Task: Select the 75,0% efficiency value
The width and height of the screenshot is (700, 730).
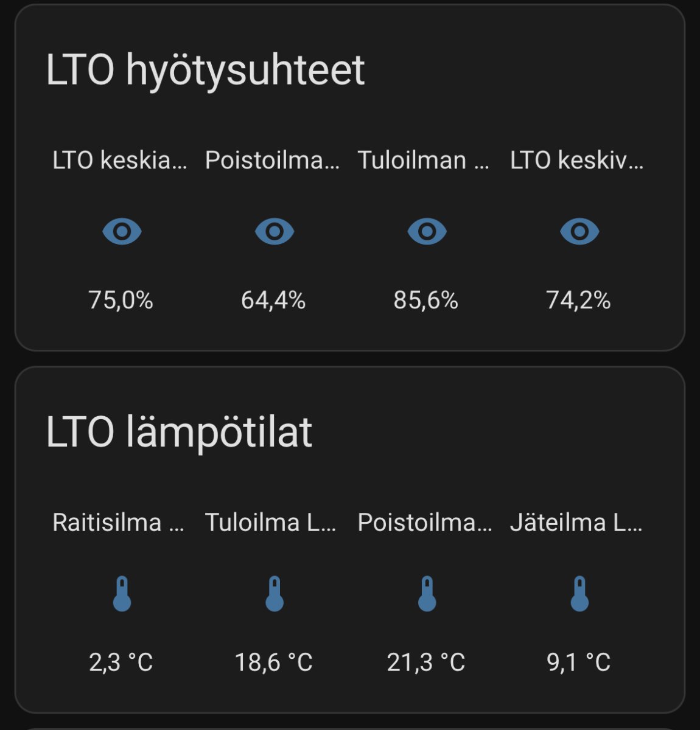Action: tap(121, 300)
